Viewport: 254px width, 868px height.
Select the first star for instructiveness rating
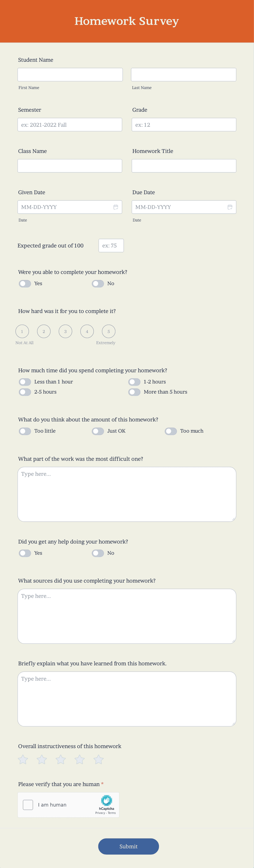tap(23, 760)
